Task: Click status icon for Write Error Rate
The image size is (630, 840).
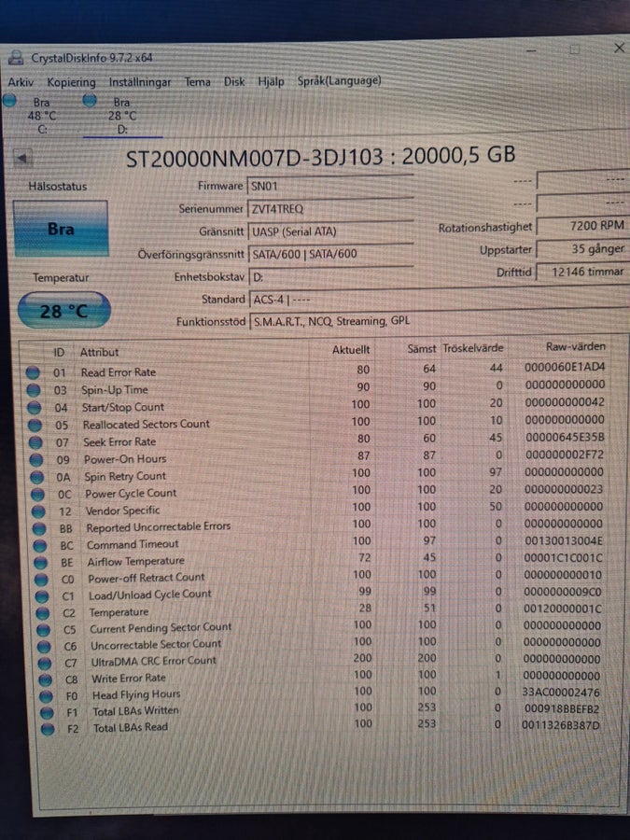Action: 46,679
